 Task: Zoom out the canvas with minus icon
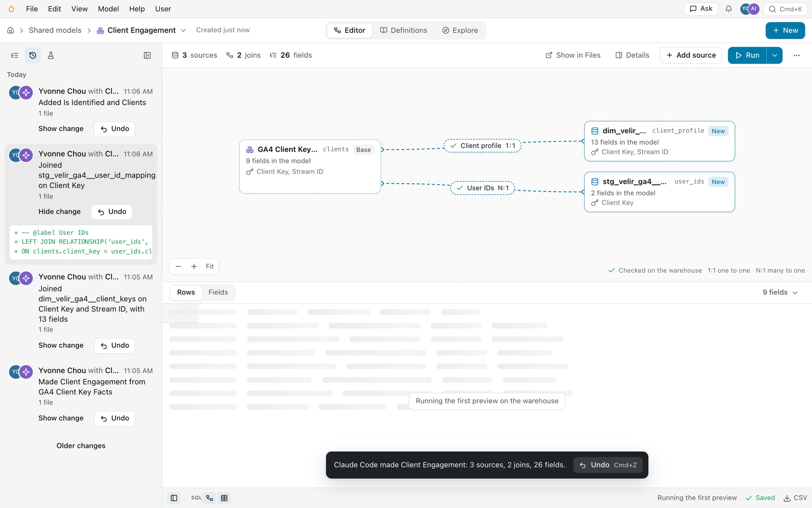pyautogui.click(x=178, y=266)
